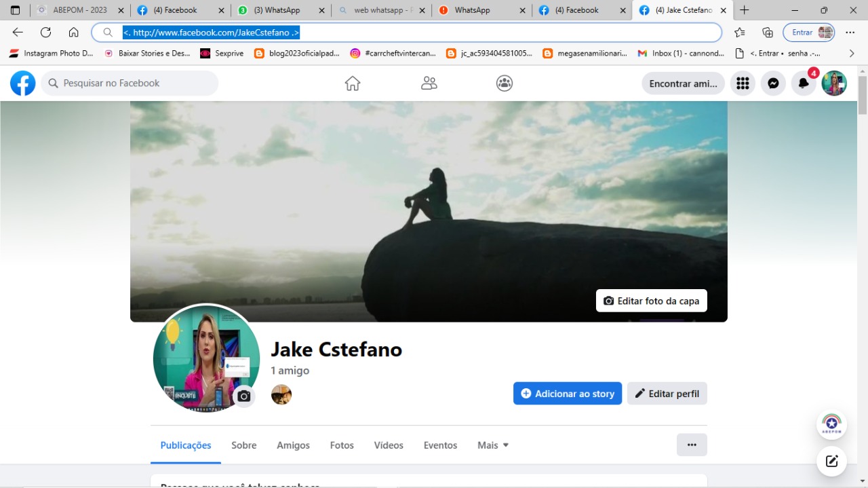Viewport: 868px width, 488px height.
Task: Open Jake Cstefano profile picture
Action: (206, 358)
